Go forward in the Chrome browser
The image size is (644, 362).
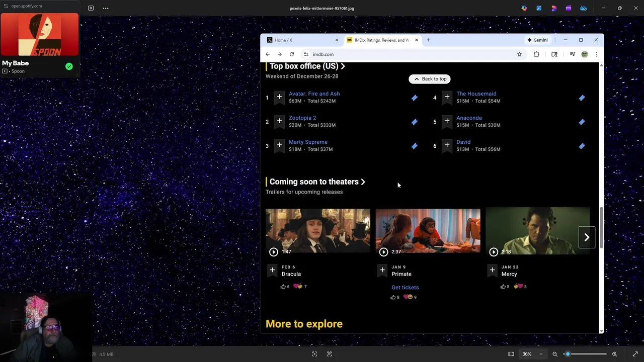point(280,54)
